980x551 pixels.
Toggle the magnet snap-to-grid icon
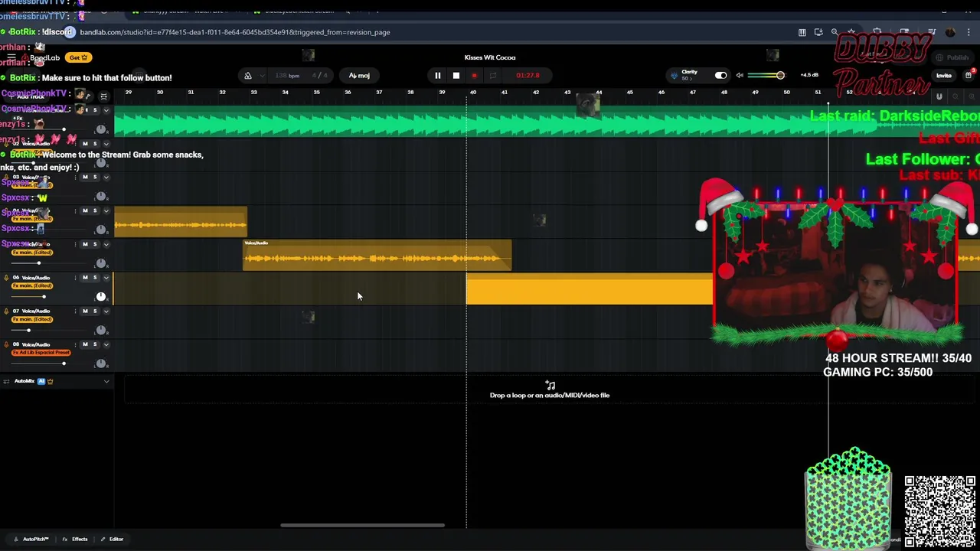939,96
